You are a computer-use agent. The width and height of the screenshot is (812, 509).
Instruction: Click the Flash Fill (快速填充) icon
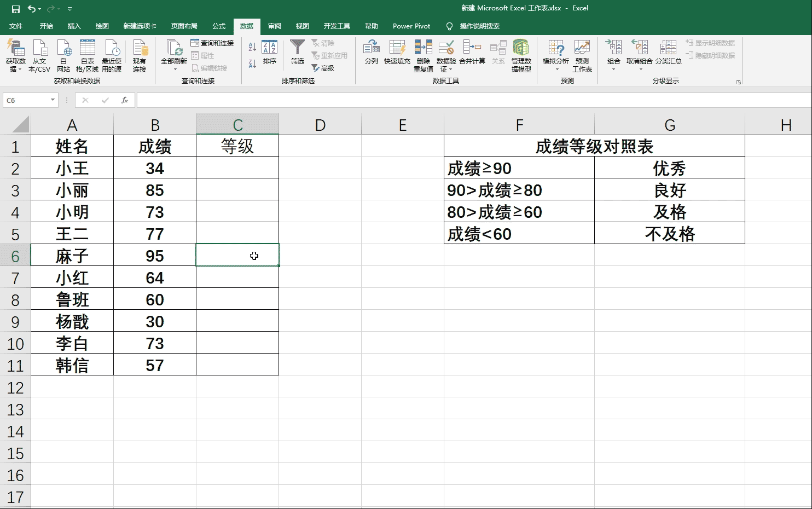click(x=397, y=48)
